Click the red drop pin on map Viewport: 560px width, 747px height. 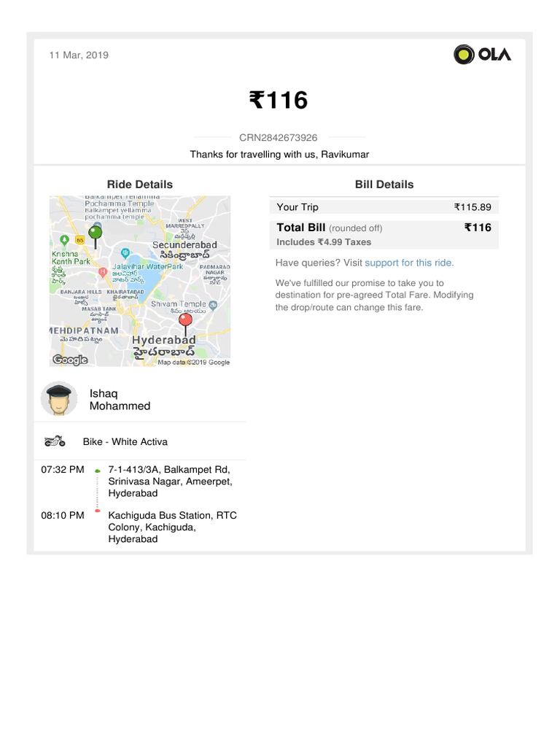pos(185,324)
